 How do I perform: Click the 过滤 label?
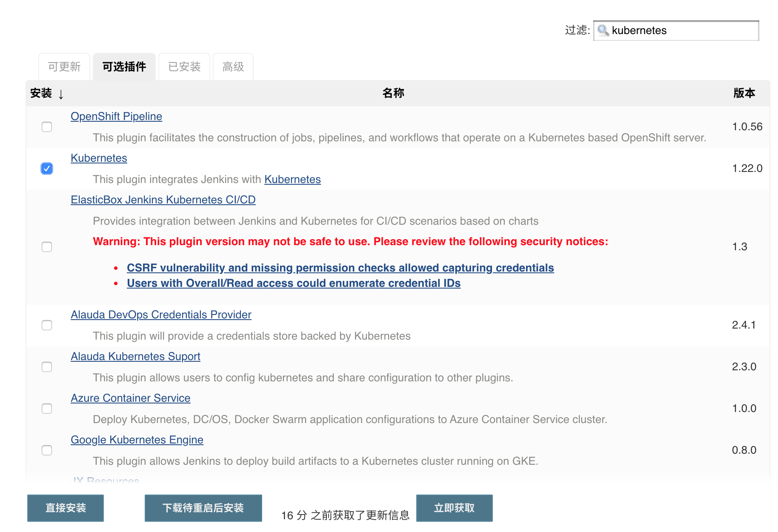[578, 30]
